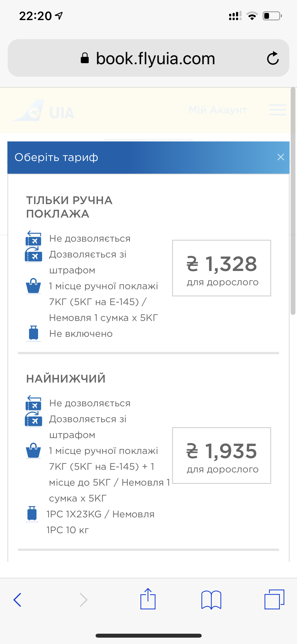Click the page scrollbar on the right

click(293, 201)
